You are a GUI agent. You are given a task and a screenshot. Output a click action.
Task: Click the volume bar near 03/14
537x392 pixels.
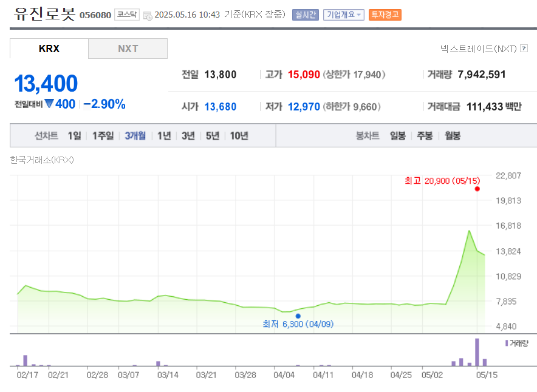[x=158, y=363]
